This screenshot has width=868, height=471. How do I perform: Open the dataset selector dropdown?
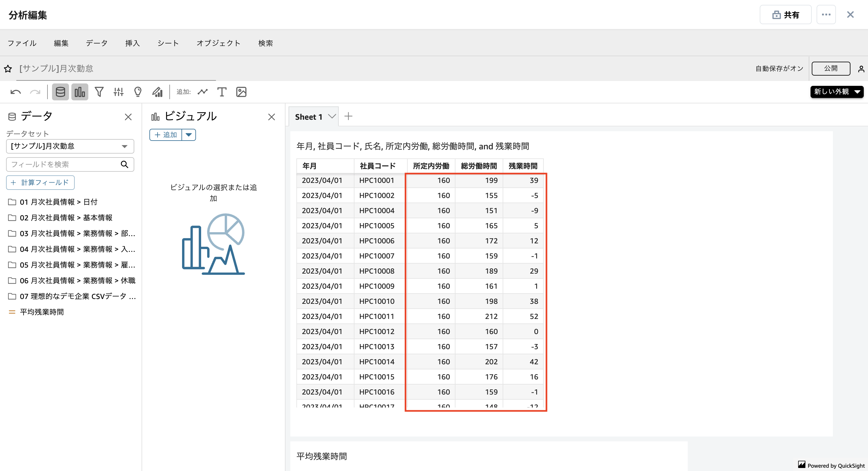70,146
